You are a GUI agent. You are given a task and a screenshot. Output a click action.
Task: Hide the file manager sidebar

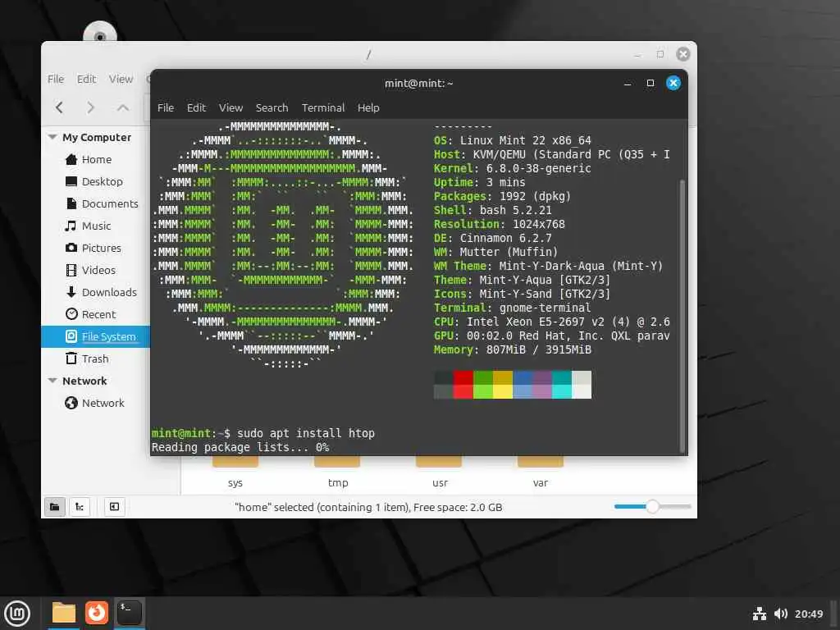pyautogui.click(x=115, y=506)
